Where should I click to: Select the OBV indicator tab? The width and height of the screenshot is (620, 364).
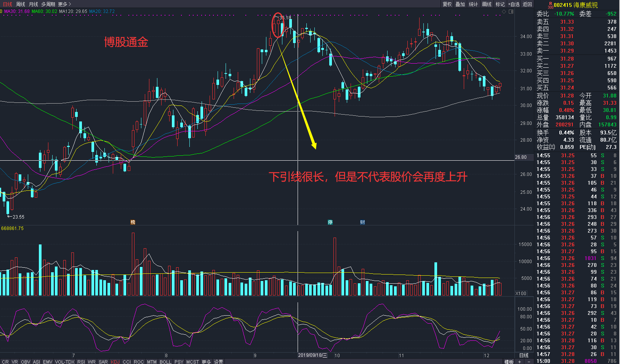click(x=26, y=362)
